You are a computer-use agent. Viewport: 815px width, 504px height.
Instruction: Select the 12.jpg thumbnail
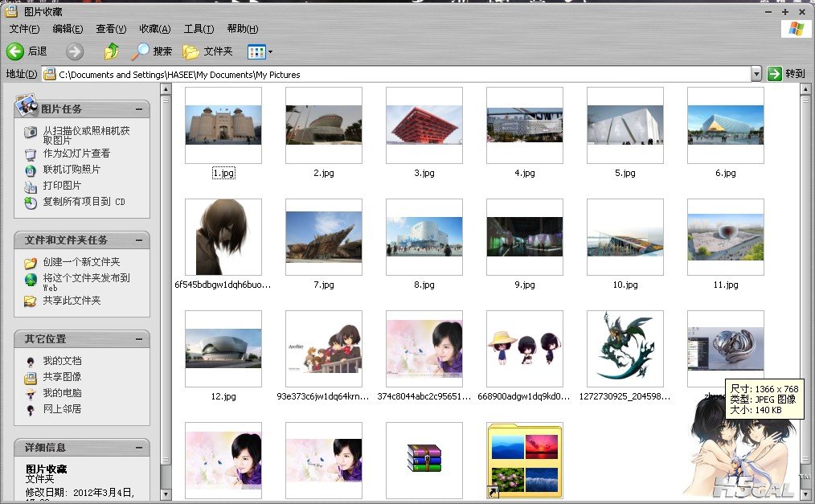223,349
